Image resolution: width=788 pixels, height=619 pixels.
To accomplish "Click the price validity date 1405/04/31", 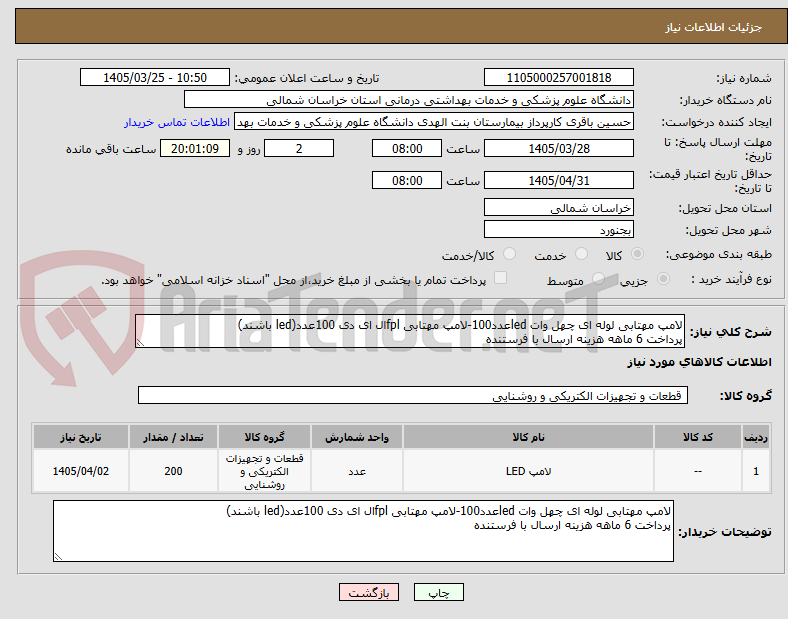I will click(559, 180).
